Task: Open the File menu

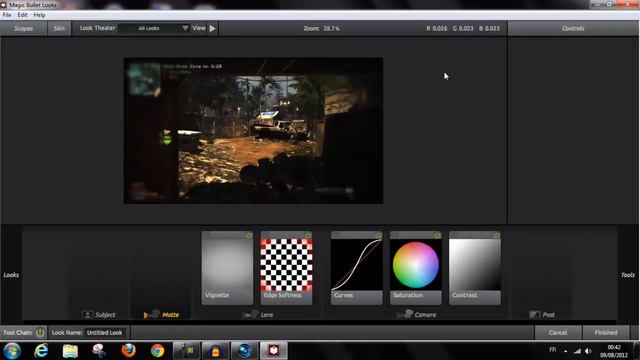Action: point(7,15)
